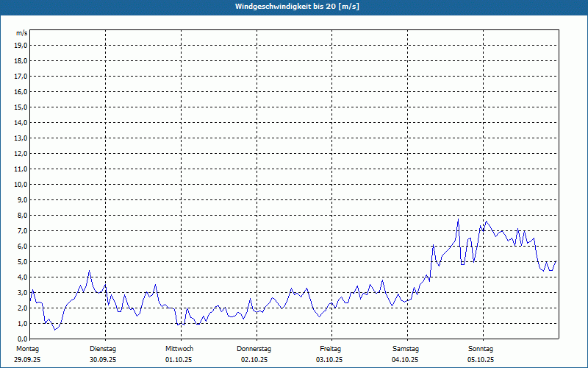
Task: Click the highest peak of the wind speed line
Action: [458, 219]
